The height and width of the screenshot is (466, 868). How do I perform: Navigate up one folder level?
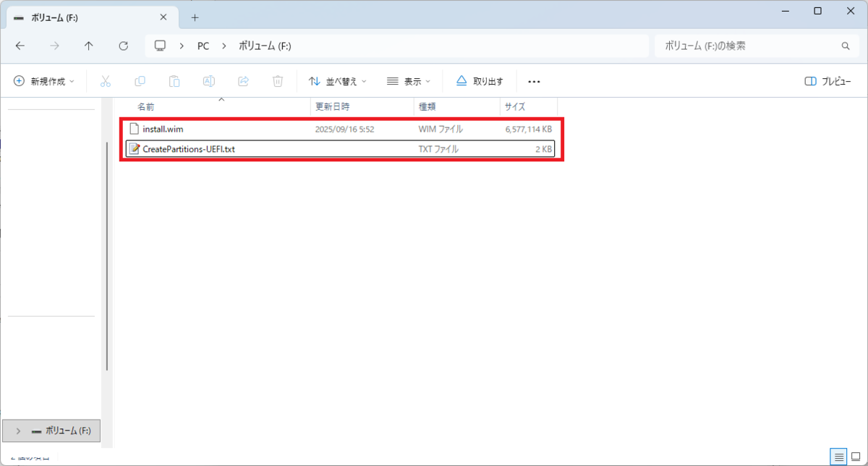click(x=89, y=46)
